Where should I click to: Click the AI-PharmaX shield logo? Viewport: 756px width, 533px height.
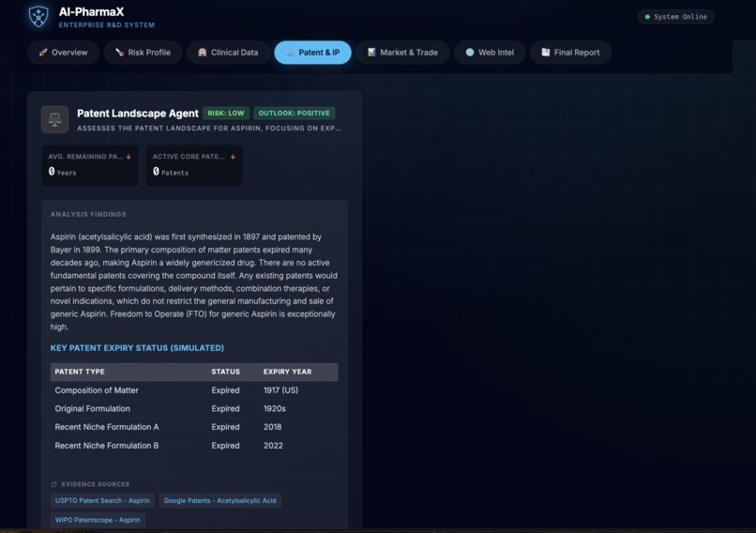(38, 17)
